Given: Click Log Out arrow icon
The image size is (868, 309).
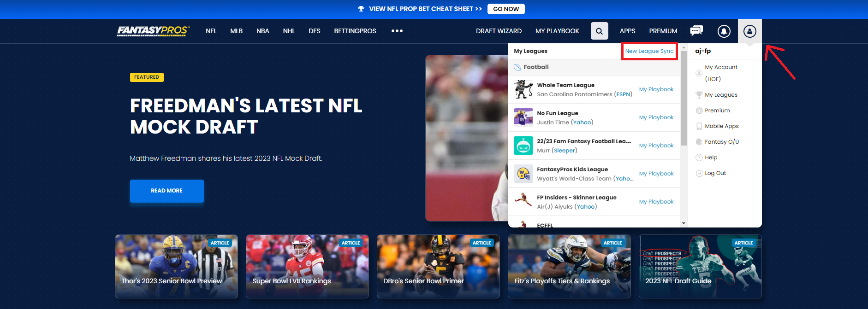Looking at the screenshot, I should coord(699,173).
